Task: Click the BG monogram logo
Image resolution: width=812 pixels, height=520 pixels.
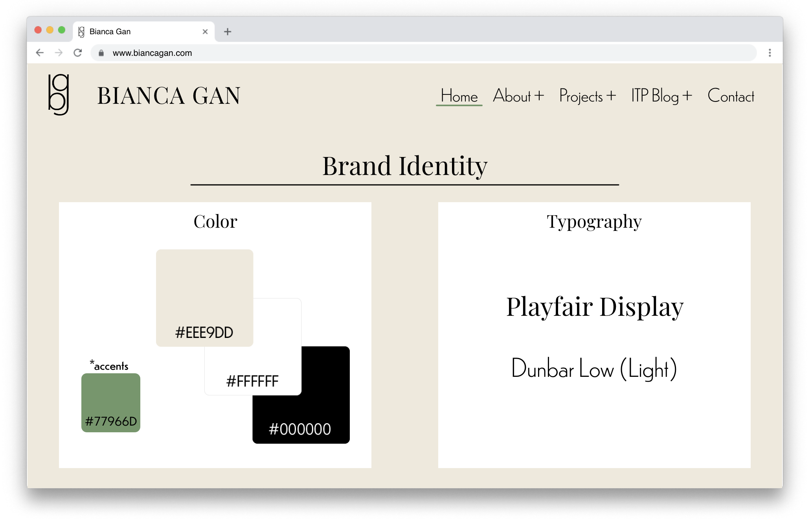Action: point(59,95)
